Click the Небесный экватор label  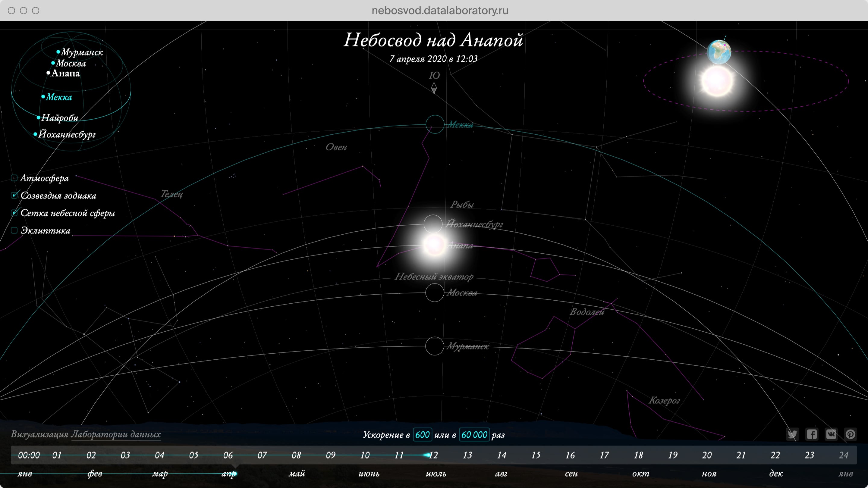tap(434, 277)
